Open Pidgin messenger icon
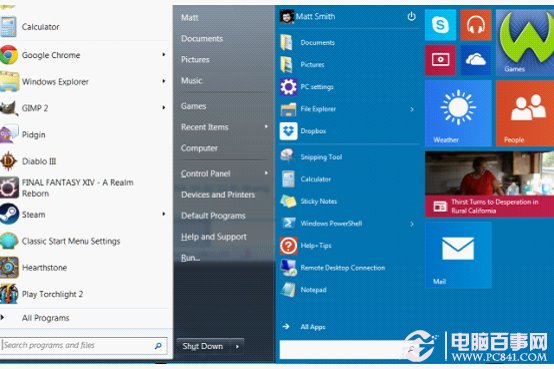Screen dimensions: 554x369 [9, 134]
